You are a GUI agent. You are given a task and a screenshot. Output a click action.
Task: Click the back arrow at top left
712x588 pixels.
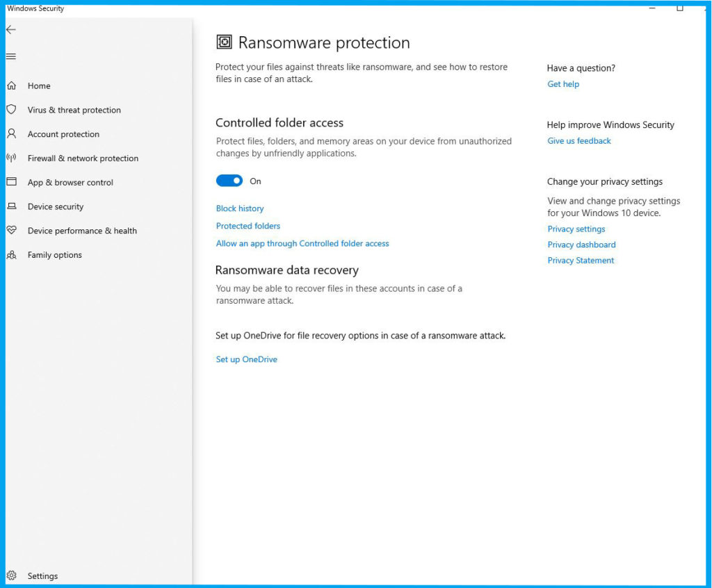10,29
